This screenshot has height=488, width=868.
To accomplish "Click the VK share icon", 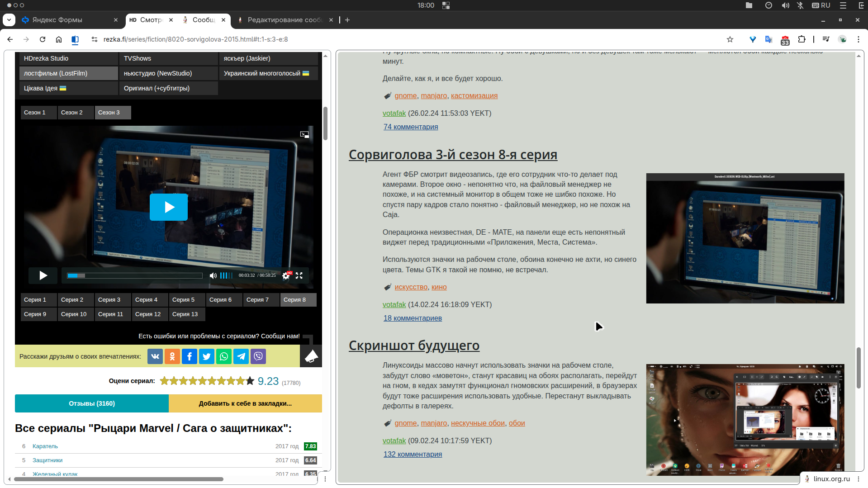I will point(155,356).
